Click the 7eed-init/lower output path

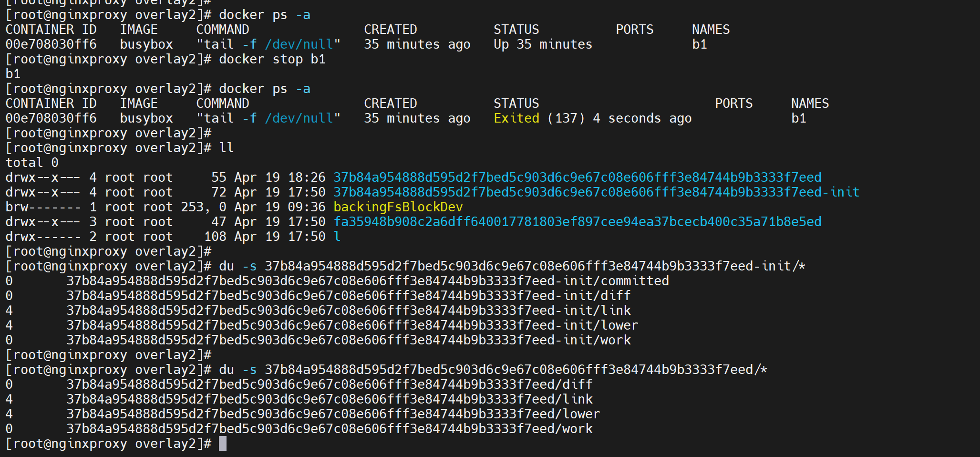pyautogui.click(x=352, y=325)
